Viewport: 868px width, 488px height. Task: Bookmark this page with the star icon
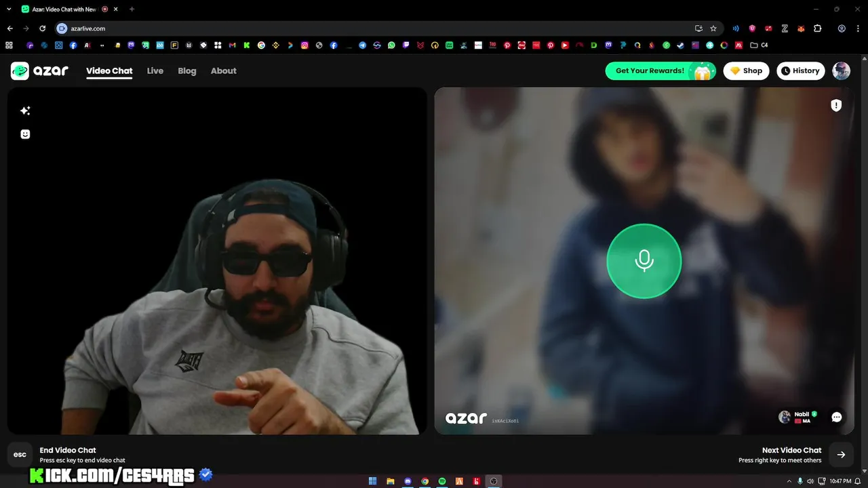point(713,28)
